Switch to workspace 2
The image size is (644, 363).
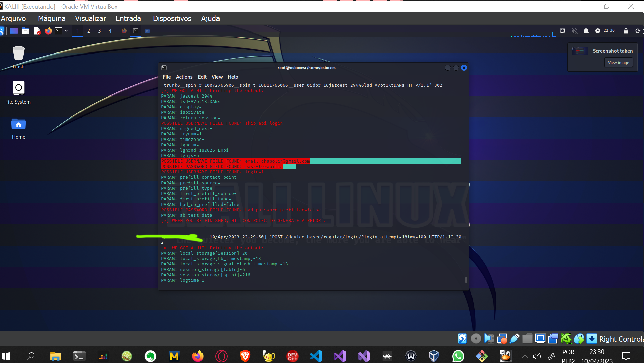point(89,31)
